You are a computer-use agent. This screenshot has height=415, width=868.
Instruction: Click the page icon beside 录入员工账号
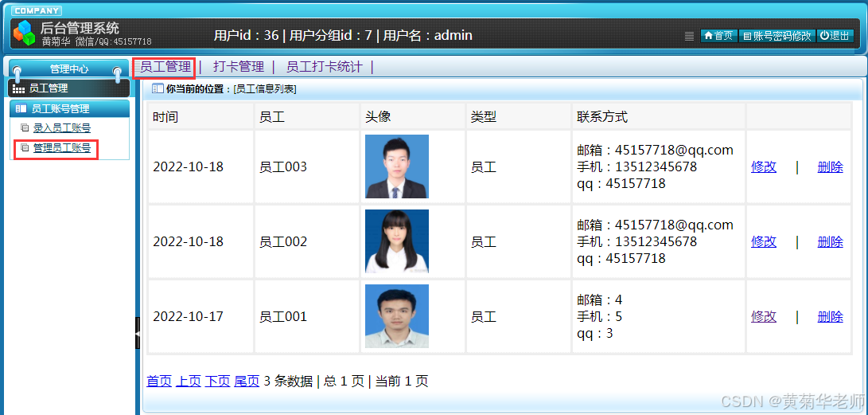[x=25, y=128]
